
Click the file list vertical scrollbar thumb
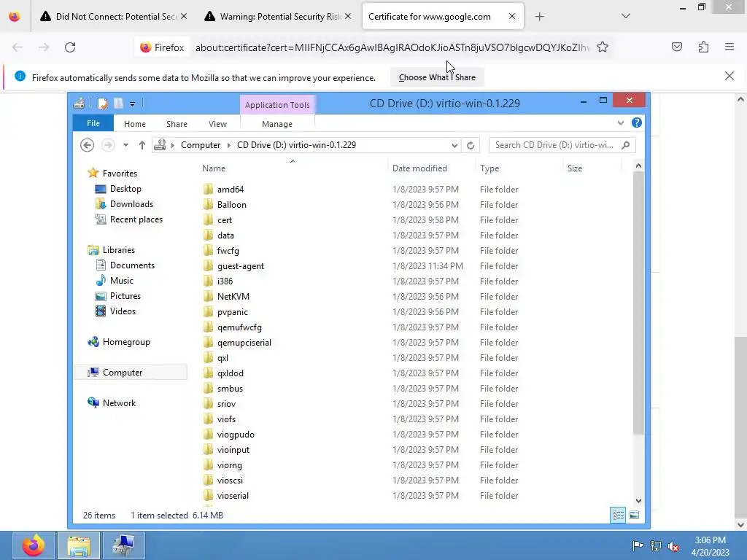point(638,303)
